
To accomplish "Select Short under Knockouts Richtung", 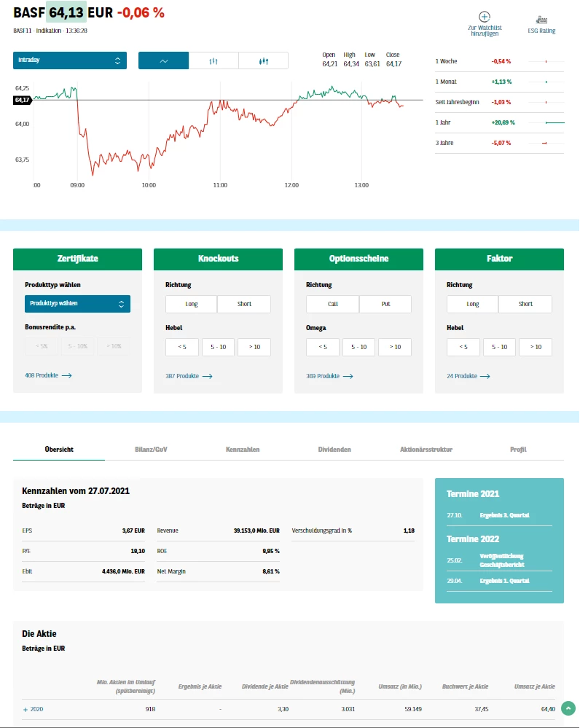I will 244,304.
